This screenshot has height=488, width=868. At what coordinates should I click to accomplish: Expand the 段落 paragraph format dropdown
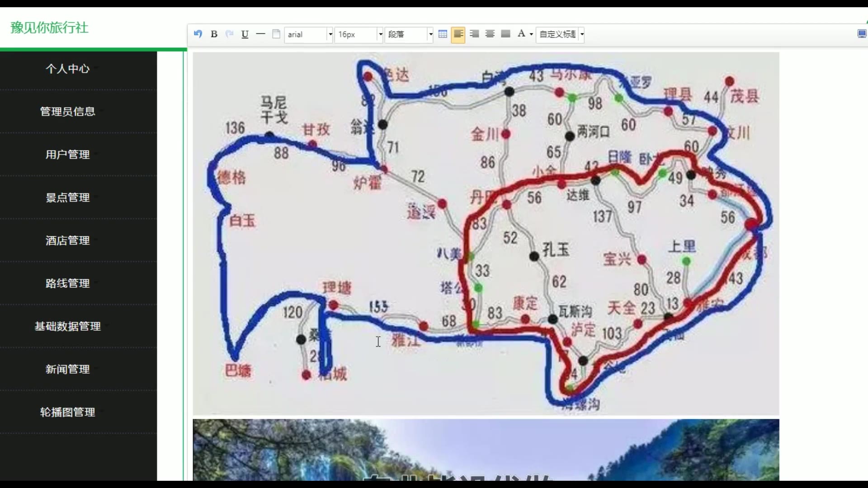431,34
